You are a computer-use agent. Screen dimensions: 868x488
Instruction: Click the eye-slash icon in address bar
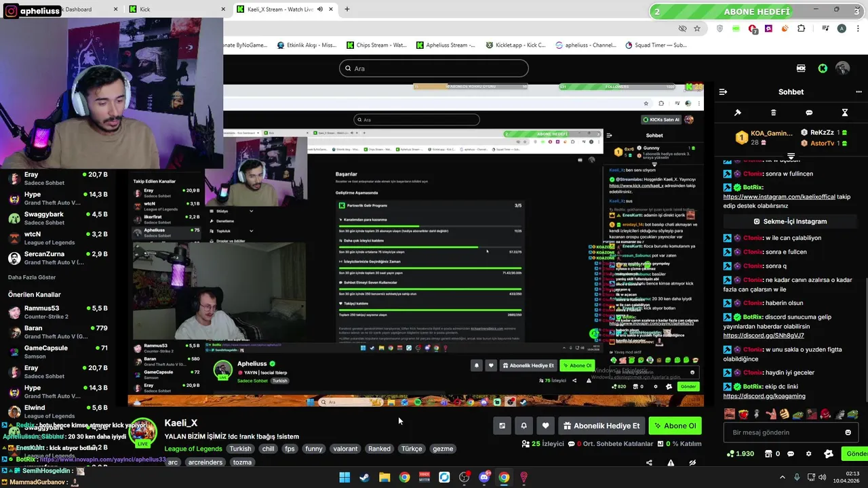click(x=682, y=28)
